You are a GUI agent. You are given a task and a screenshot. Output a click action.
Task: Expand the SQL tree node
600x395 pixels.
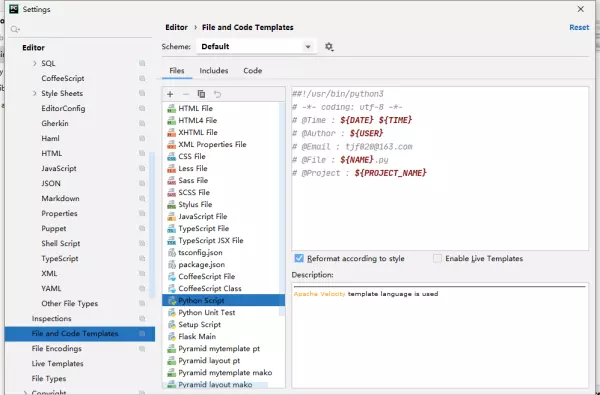coord(35,64)
